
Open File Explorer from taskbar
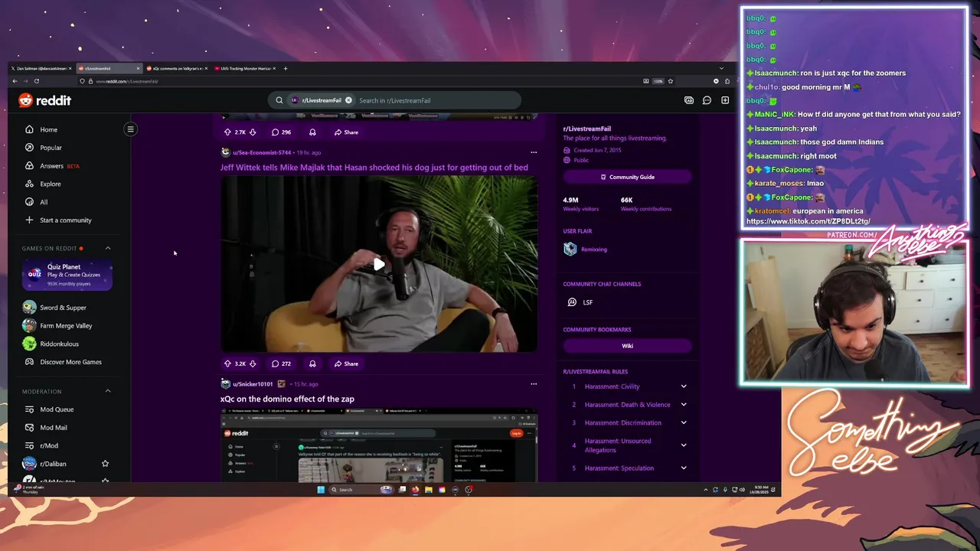pyautogui.click(x=429, y=490)
